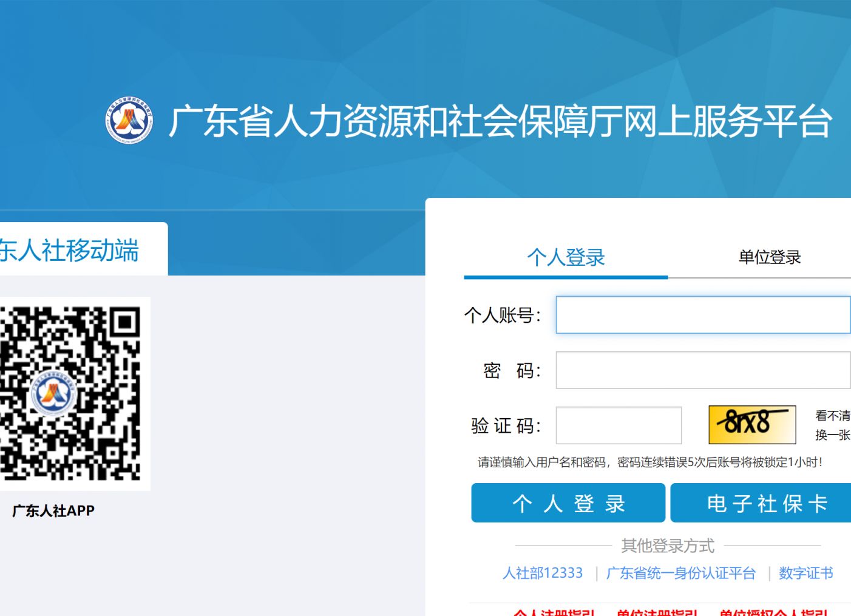This screenshot has height=616, width=851.
Task: Choose the 数字证书 login link
Action: [805, 573]
